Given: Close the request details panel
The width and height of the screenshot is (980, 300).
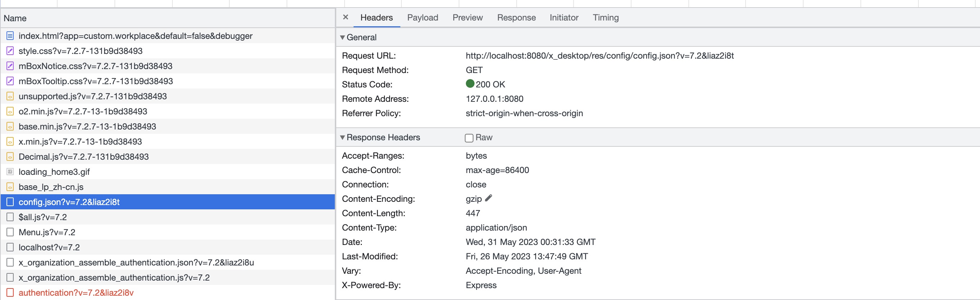Looking at the screenshot, I should click(x=345, y=17).
